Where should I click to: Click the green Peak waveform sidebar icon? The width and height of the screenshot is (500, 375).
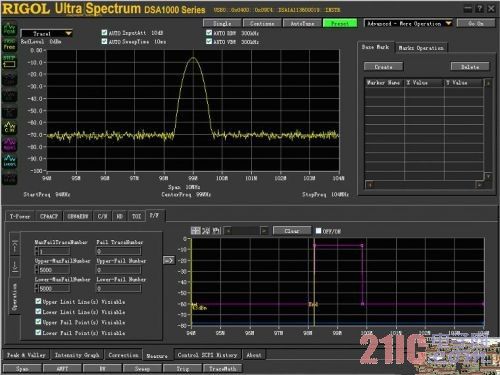click(9, 29)
